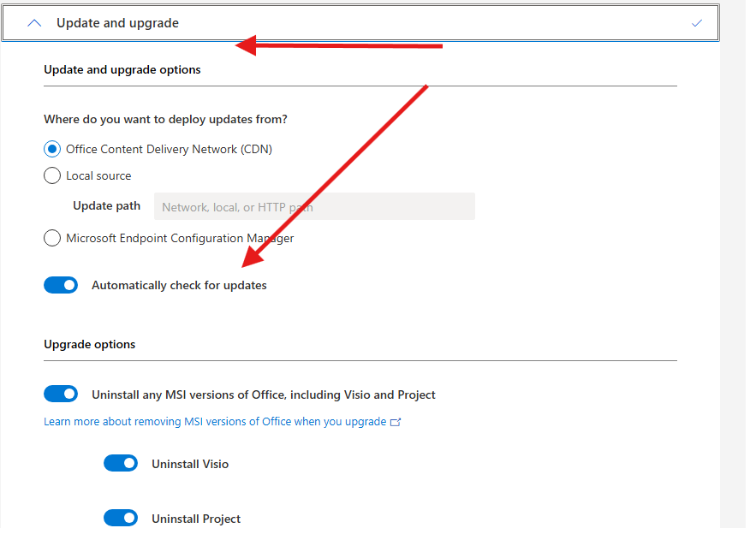Click the 'Automatically check for updates' label text
Screen dimensions: 756x534
tap(179, 285)
